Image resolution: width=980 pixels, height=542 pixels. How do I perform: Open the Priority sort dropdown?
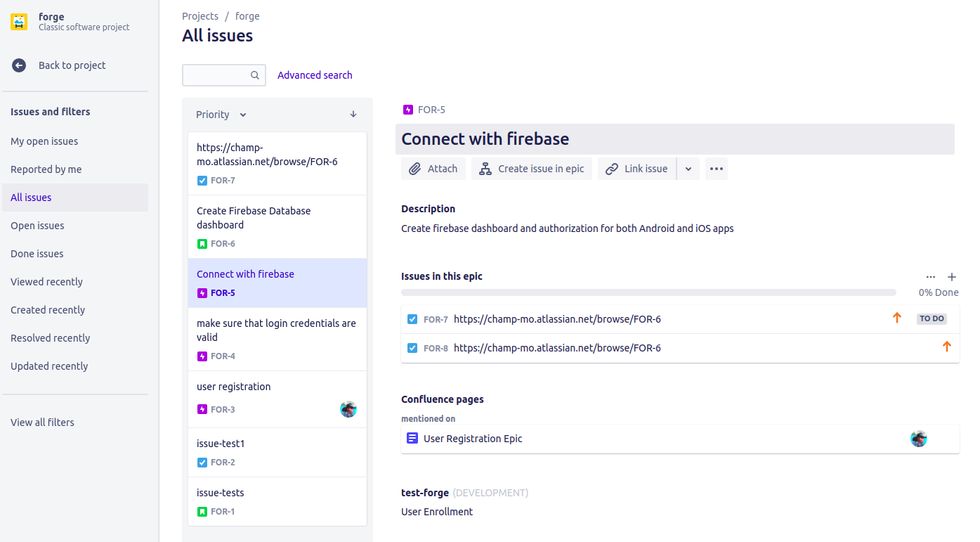click(x=221, y=115)
